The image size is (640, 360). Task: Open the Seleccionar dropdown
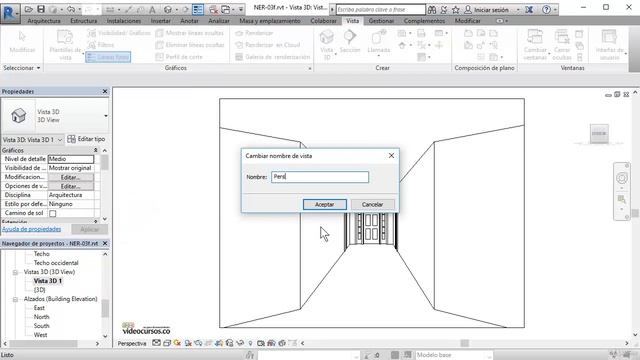click(x=22, y=68)
